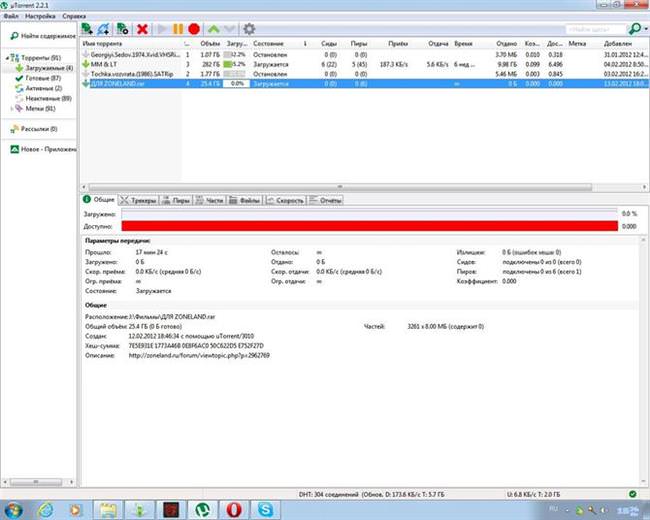Select the ДЛЯ ZONELAND.rar torrent row

(365, 84)
